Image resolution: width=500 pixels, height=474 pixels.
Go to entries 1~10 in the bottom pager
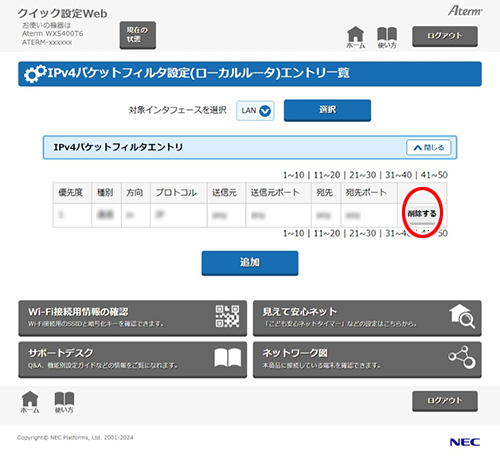point(294,233)
